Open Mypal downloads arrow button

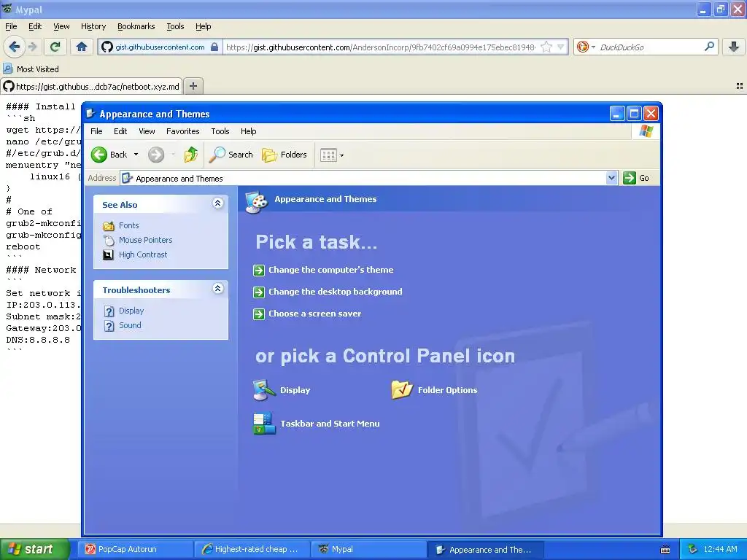point(734,47)
